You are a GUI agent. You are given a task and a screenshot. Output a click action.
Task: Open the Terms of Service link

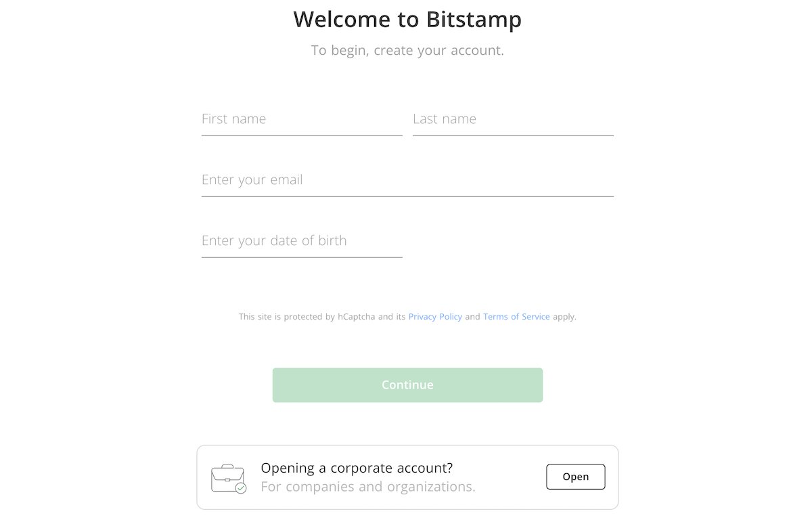pos(516,316)
